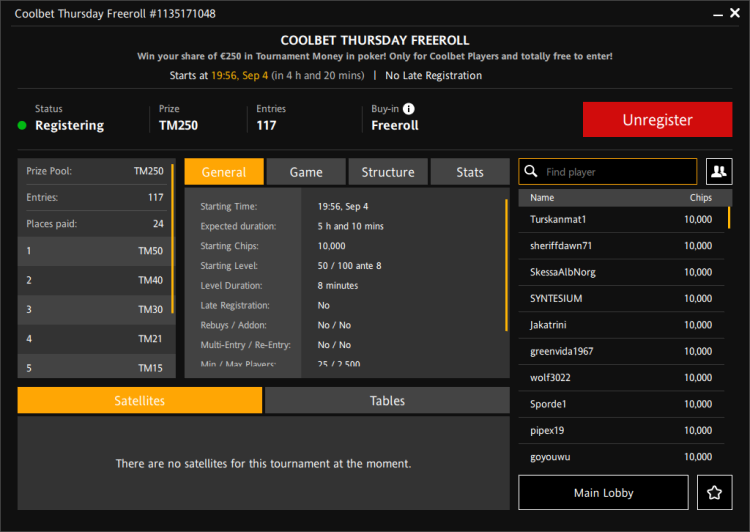Switch to the General tab
The height and width of the screenshot is (532, 750).
(224, 172)
